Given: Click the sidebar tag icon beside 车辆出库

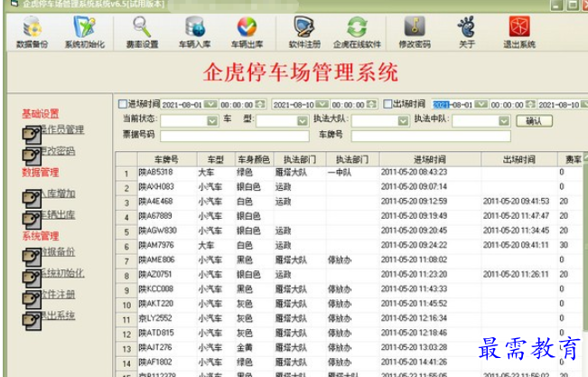Looking at the screenshot, I should point(32,220).
